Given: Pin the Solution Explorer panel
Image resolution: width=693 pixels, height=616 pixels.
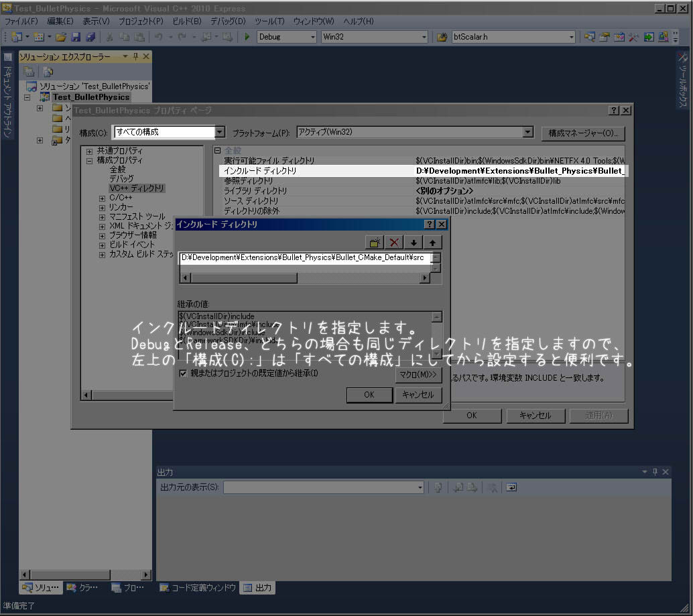Looking at the screenshot, I should [135, 56].
